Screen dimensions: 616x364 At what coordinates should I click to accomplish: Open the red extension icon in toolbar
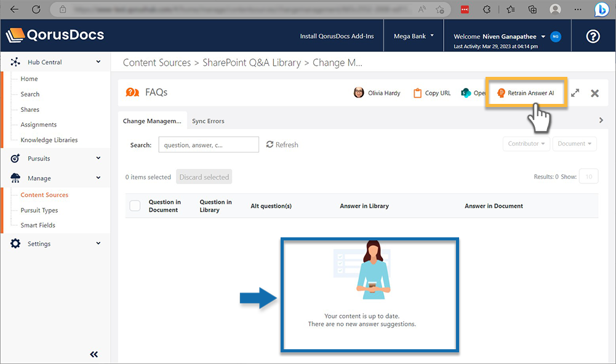pyautogui.click(x=465, y=9)
